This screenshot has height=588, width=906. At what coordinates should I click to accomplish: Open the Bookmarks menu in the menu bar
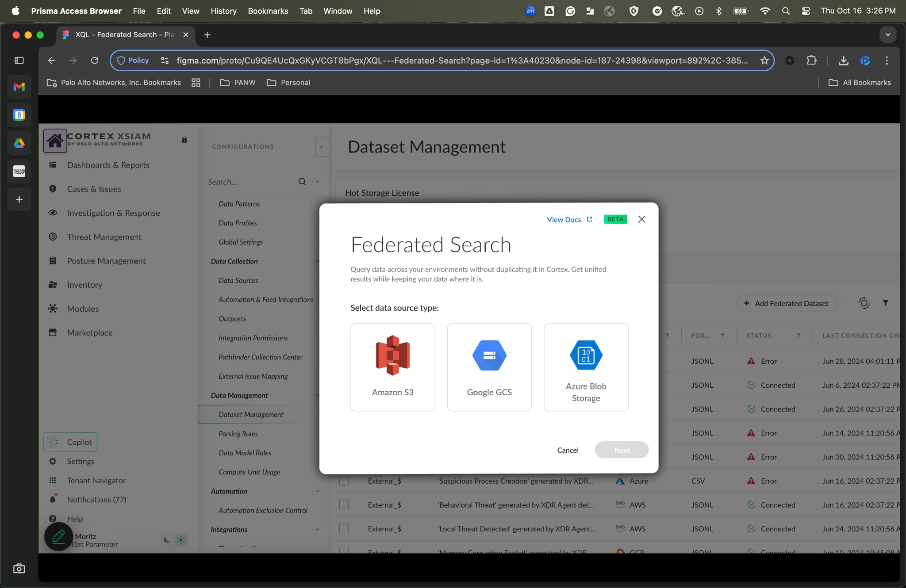(x=268, y=11)
